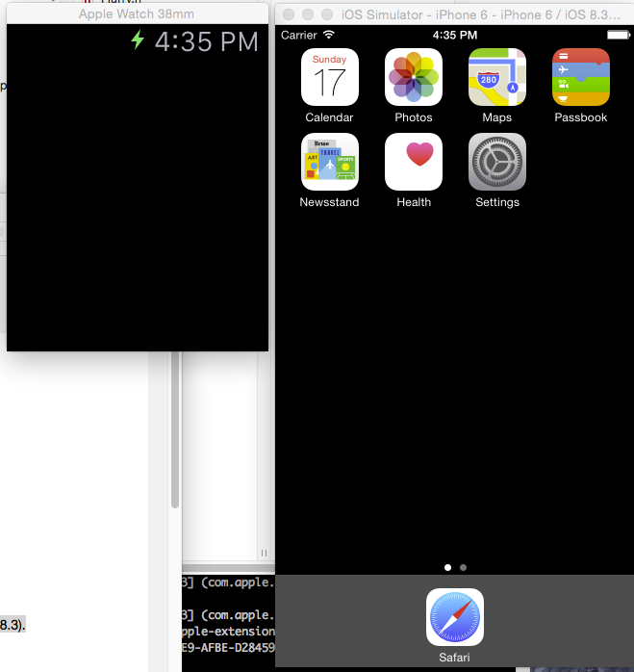This screenshot has height=672, width=634.
Task: Open the Newsstand folder icon
Action: tap(329, 162)
